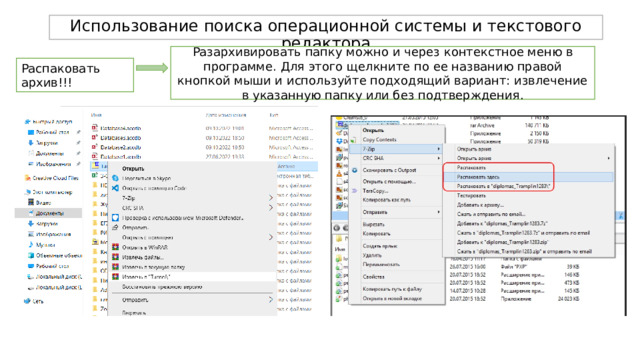Click the Сеть network icon in sidebar
Image resolution: width=640 pixels, height=360 pixels.
click(27, 301)
